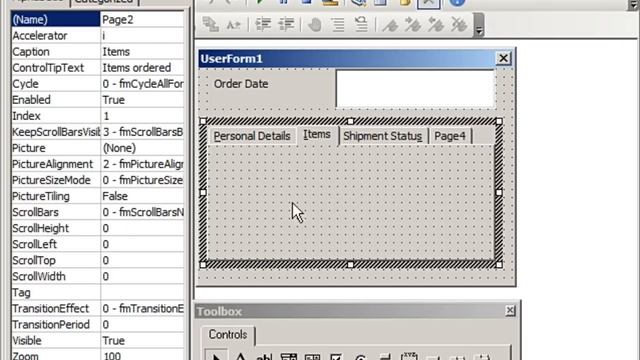Click the KeepScrollBarsVisible value
640x360 pixels.
pos(142,132)
